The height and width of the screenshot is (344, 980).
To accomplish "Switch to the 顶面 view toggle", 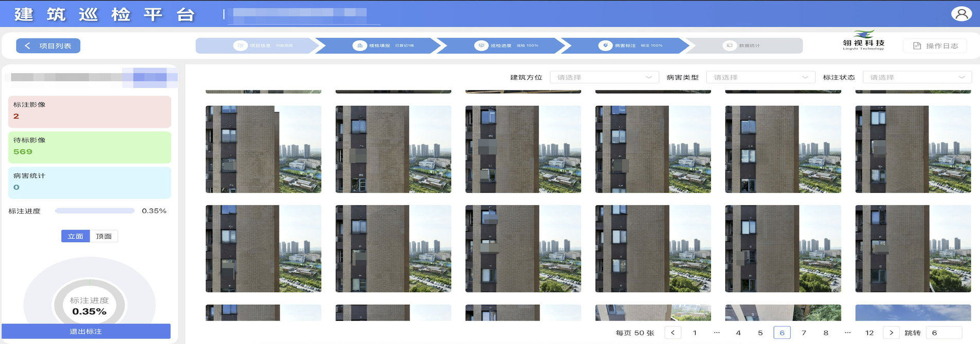I will pos(104,236).
